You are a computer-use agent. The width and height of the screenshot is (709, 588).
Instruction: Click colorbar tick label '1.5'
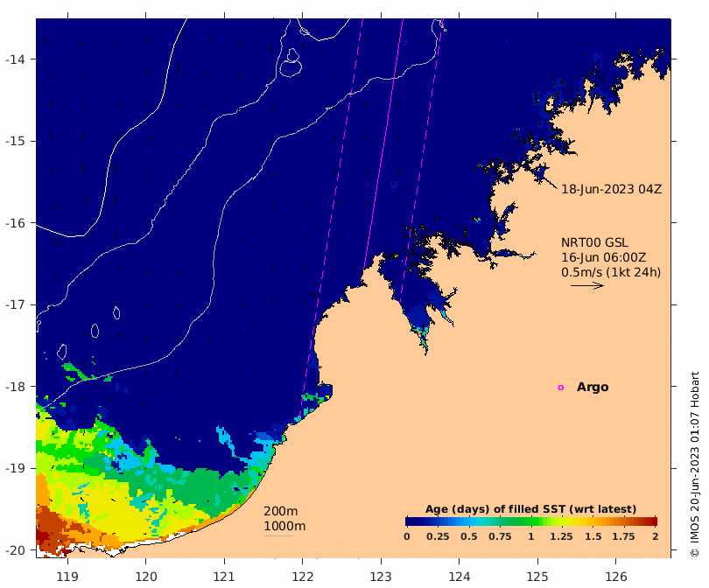(593, 536)
